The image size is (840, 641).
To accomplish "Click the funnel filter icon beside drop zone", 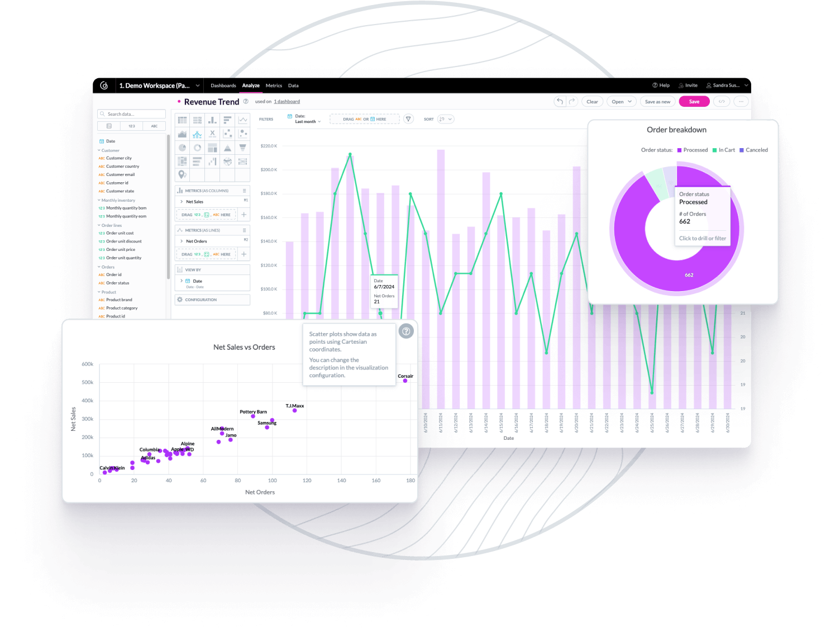I will coord(408,119).
